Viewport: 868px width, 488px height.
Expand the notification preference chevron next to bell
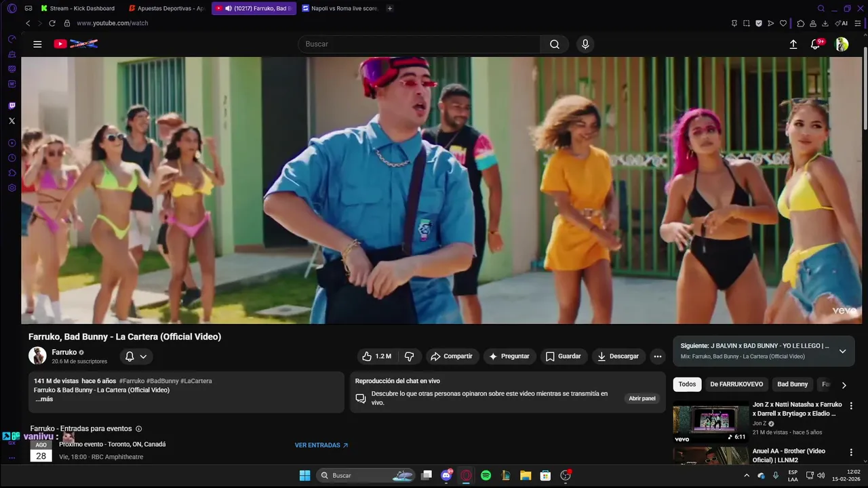click(x=143, y=357)
